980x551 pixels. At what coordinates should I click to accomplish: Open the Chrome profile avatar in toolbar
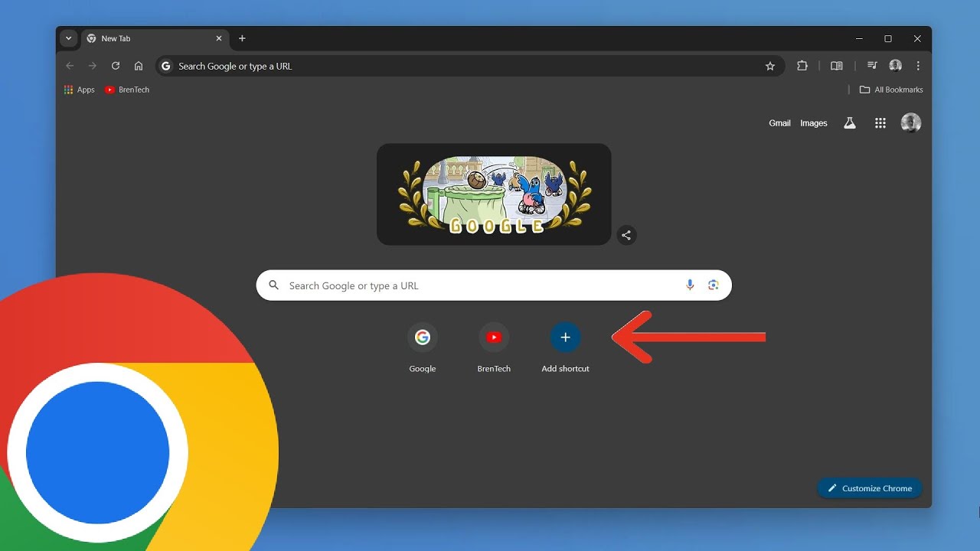(x=896, y=66)
